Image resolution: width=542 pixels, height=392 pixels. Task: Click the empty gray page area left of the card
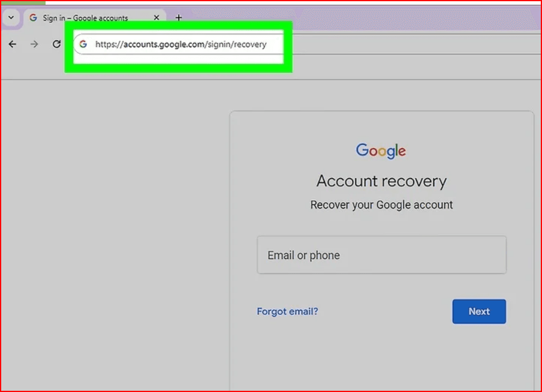pos(114,240)
